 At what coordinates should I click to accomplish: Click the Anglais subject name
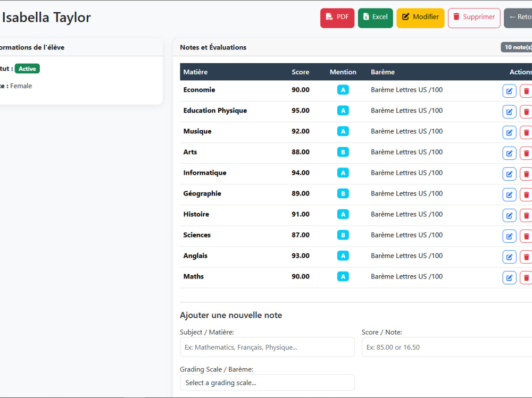tap(195, 256)
